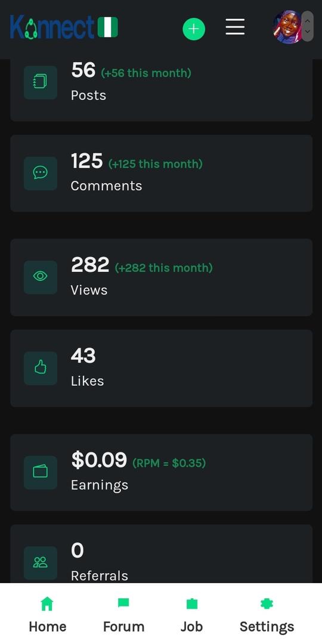Image resolution: width=322 pixels, height=644 pixels.
Task: Go to the Home tab
Action: (x=47, y=615)
